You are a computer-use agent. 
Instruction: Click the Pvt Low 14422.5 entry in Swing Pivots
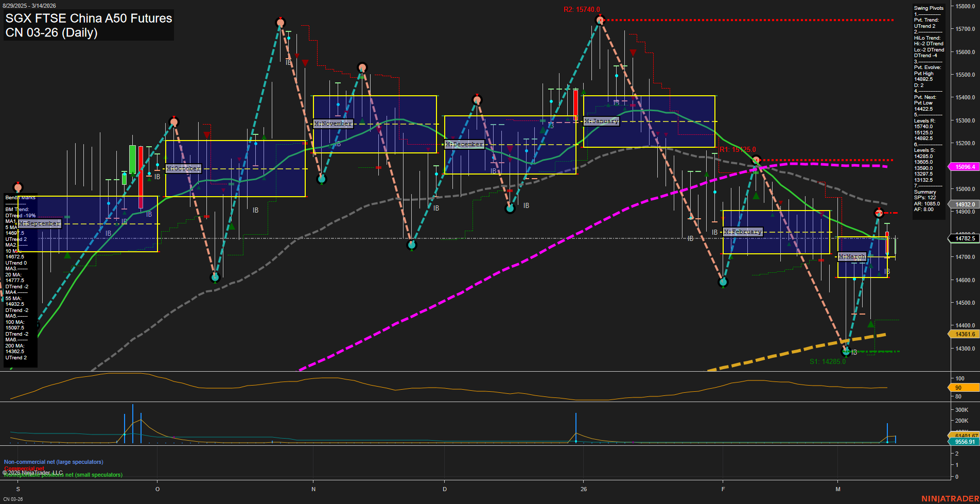pos(923,106)
